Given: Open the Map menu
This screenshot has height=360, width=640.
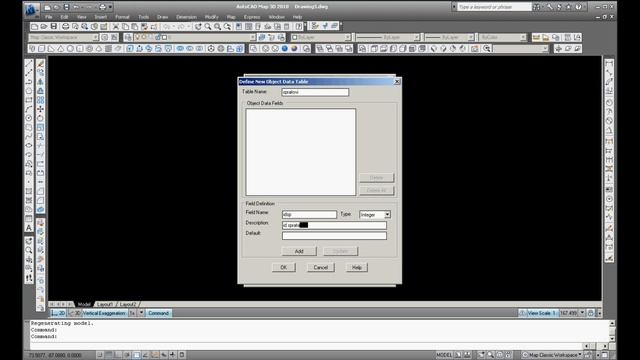Looking at the screenshot, I should click(x=231, y=17).
